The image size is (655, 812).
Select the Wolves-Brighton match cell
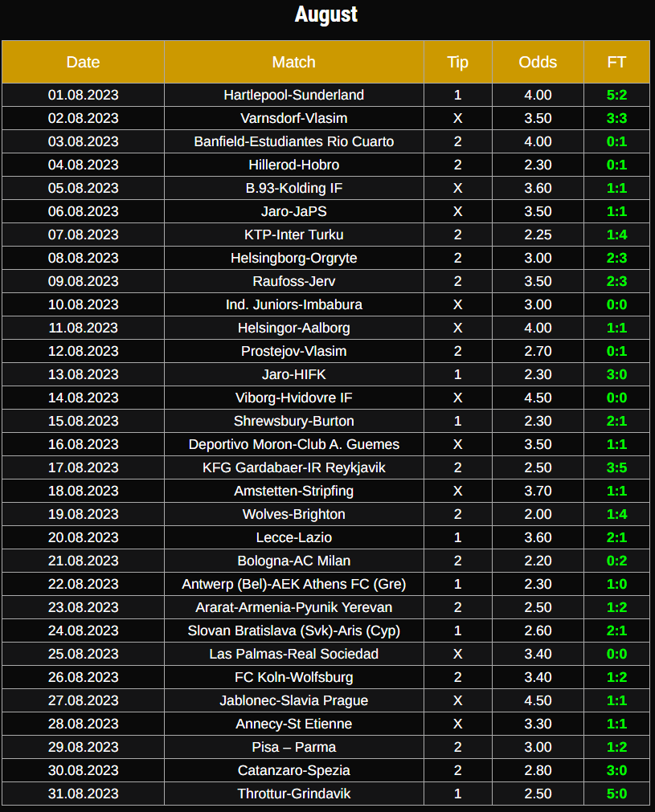tap(293, 514)
